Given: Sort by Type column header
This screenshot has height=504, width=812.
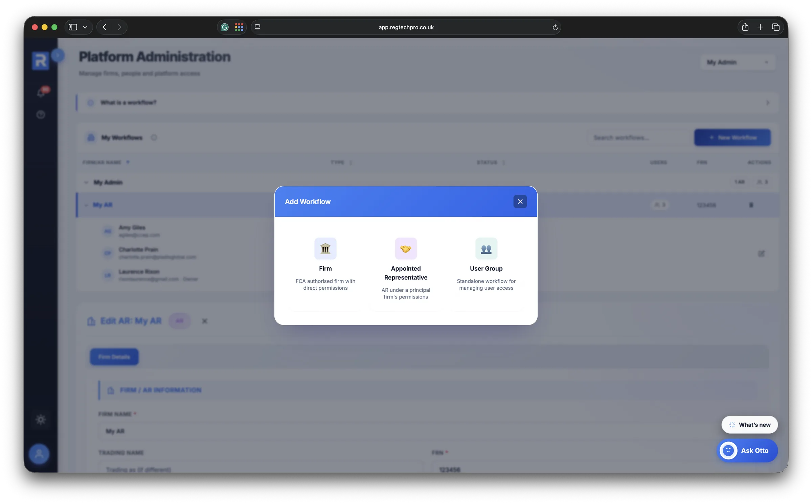Looking at the screenshot, I should click(x=341, y=163).
